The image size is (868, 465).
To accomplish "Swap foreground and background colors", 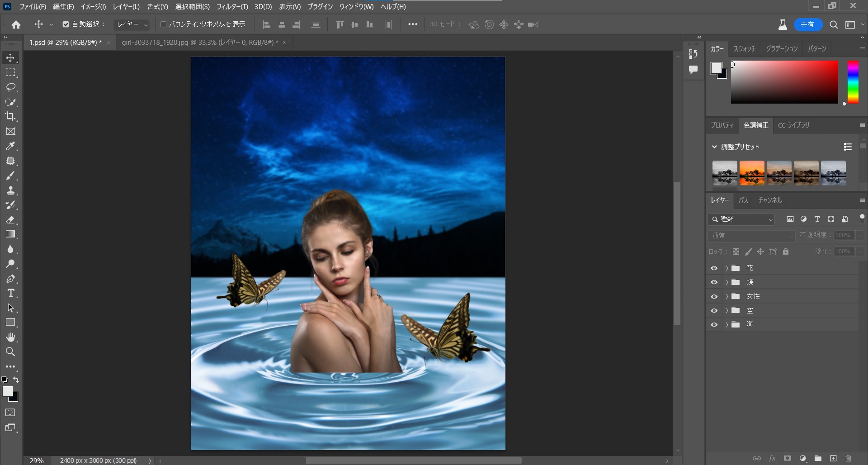I will 16,380.
